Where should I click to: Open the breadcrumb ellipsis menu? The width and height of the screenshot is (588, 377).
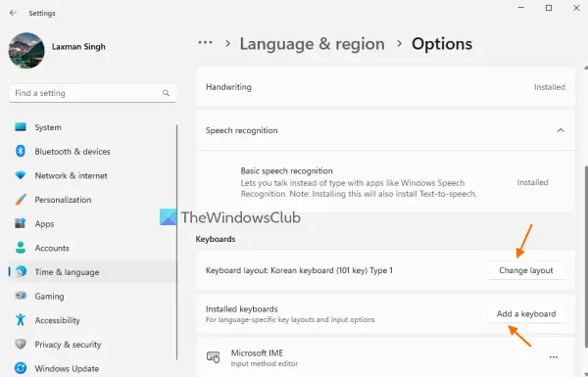point(205,43)
